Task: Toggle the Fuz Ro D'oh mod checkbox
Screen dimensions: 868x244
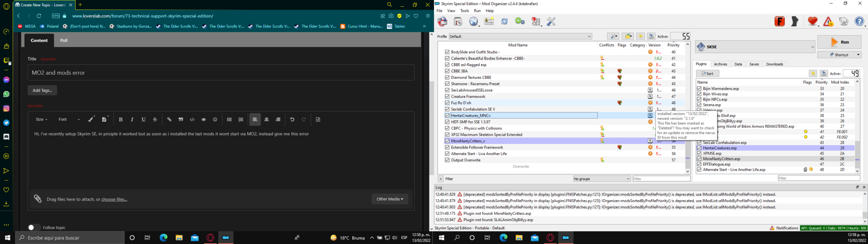Action: [447, 103]
